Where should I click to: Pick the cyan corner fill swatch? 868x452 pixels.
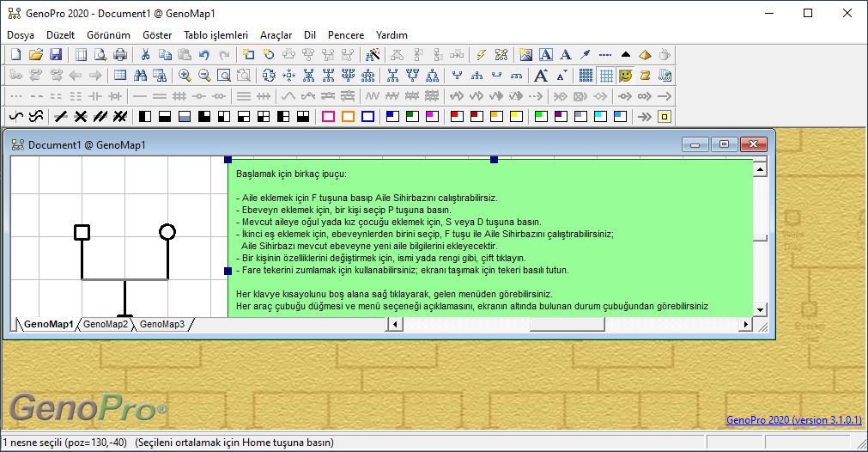(600, 116)
